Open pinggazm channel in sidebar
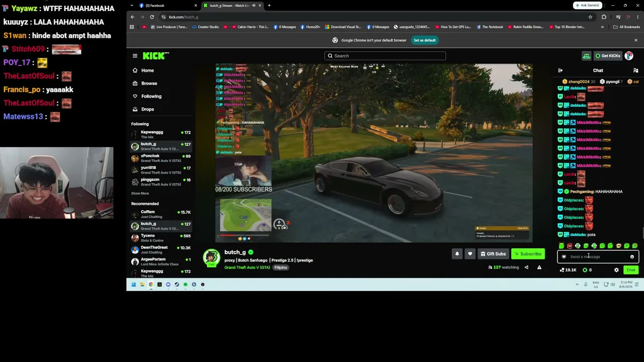644x362 pixels. pos(161,182)
